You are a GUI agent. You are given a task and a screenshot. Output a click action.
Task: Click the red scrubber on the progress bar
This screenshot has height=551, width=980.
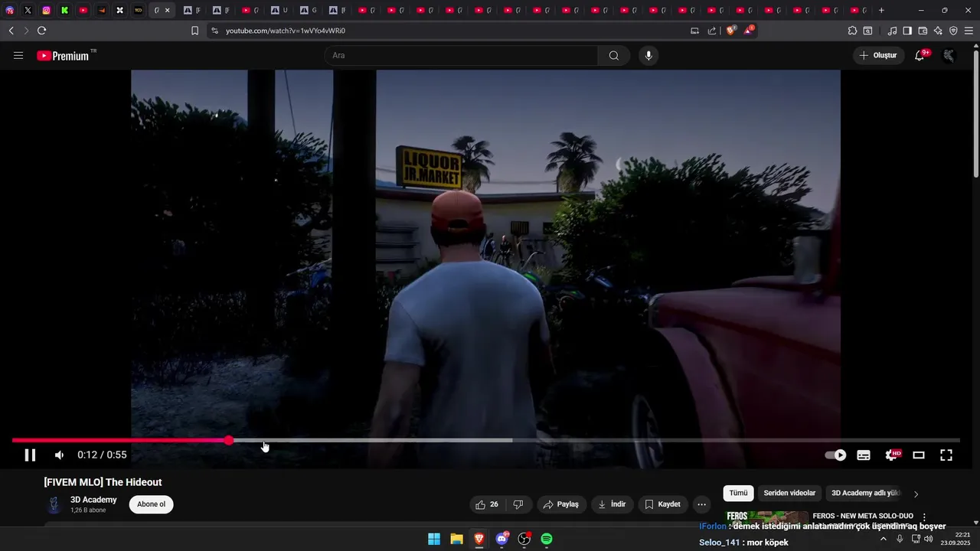[229, 441]
